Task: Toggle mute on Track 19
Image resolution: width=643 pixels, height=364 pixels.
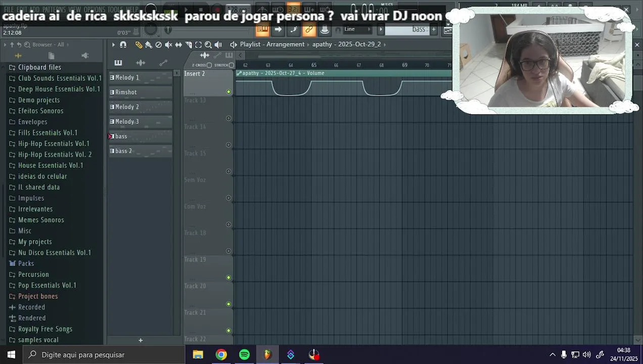Action: click(x=228, y=278)
